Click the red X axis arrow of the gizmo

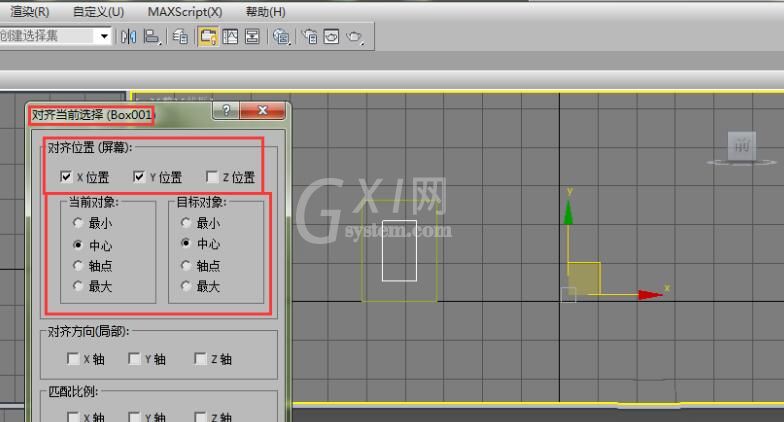pos(650,295)
